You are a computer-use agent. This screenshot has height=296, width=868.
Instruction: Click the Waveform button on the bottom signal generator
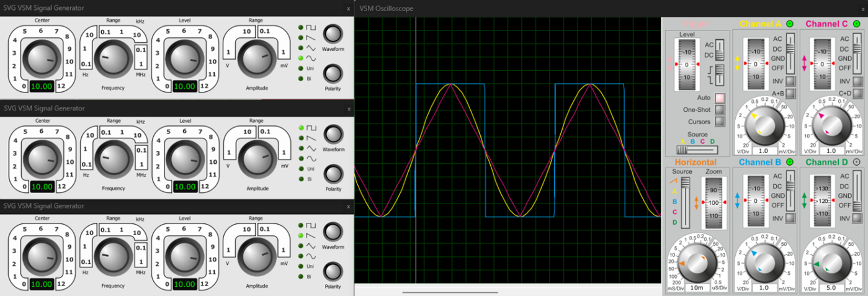[x=333, y=232]
